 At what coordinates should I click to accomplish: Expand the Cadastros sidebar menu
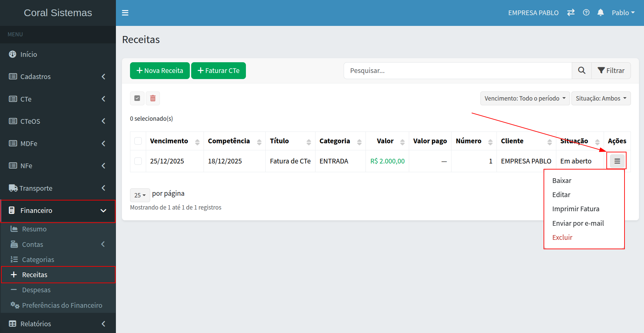[x=58, y=77]
